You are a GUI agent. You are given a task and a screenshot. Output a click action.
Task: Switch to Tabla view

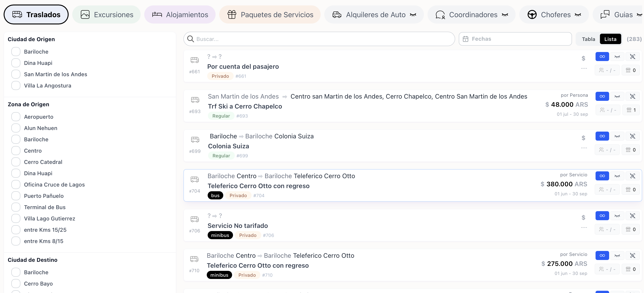pos(588,39)
